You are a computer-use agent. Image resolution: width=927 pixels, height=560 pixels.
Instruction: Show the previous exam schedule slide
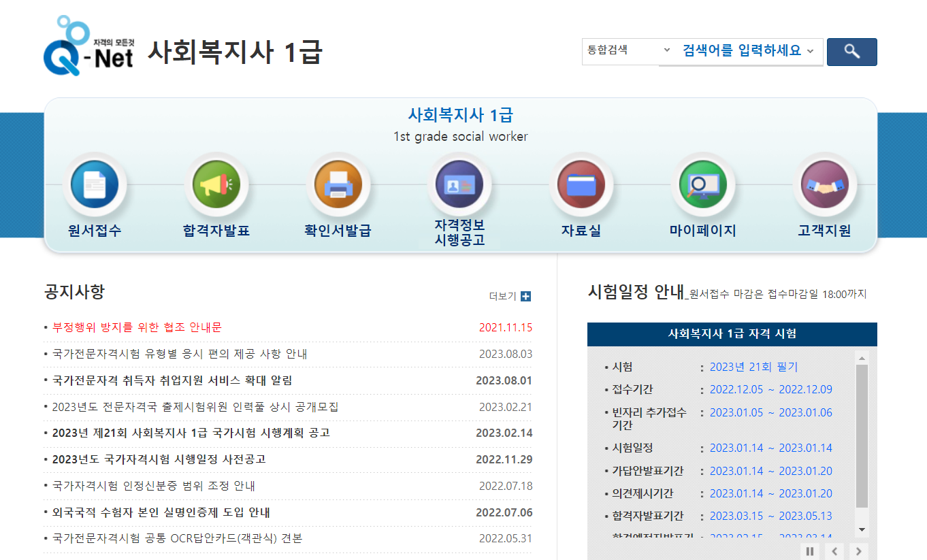(x=834, y=551)
